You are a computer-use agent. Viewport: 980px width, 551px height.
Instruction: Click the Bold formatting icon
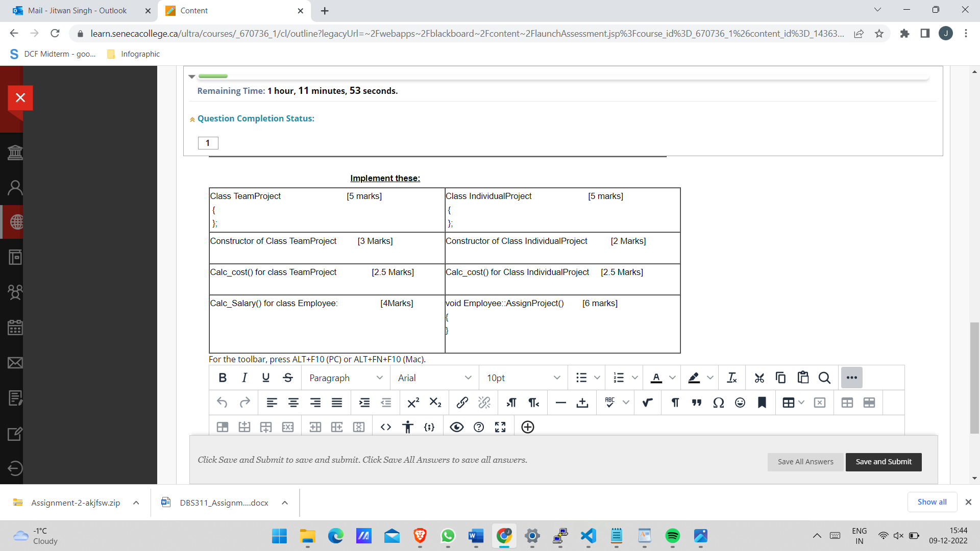tap(222, 378)
